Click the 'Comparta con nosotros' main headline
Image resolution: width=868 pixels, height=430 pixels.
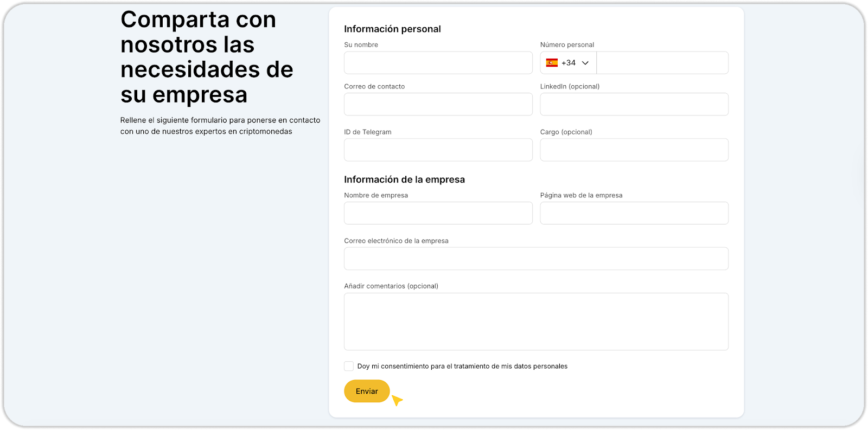[x=207, y=57]
